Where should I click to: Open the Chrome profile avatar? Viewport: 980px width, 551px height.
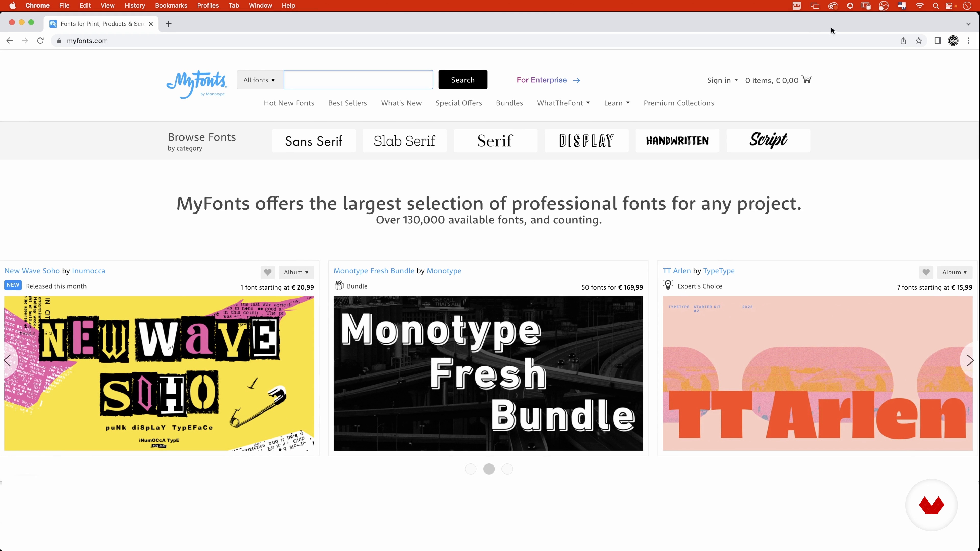953,41
